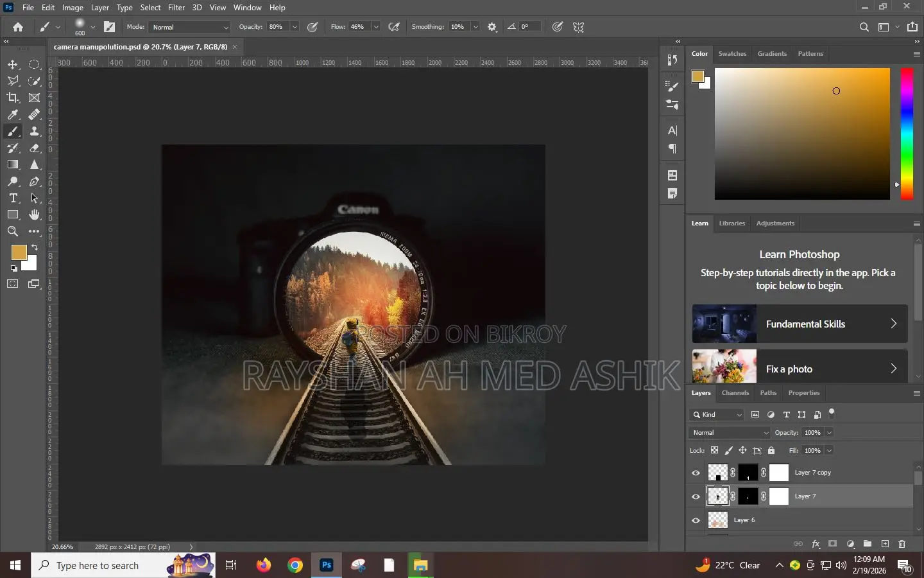Open the Fundamental Skills tutorial

coord(800,324)
